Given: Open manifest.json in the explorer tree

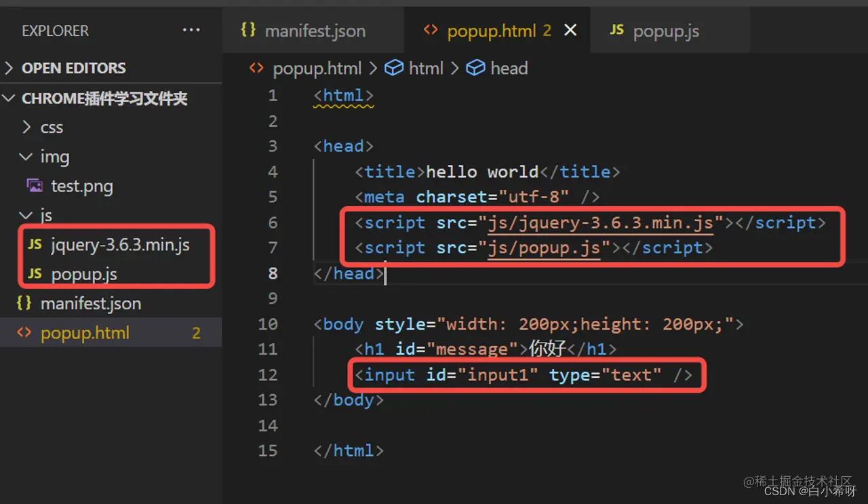Looking at the screenshot, I should pos(91,303).
